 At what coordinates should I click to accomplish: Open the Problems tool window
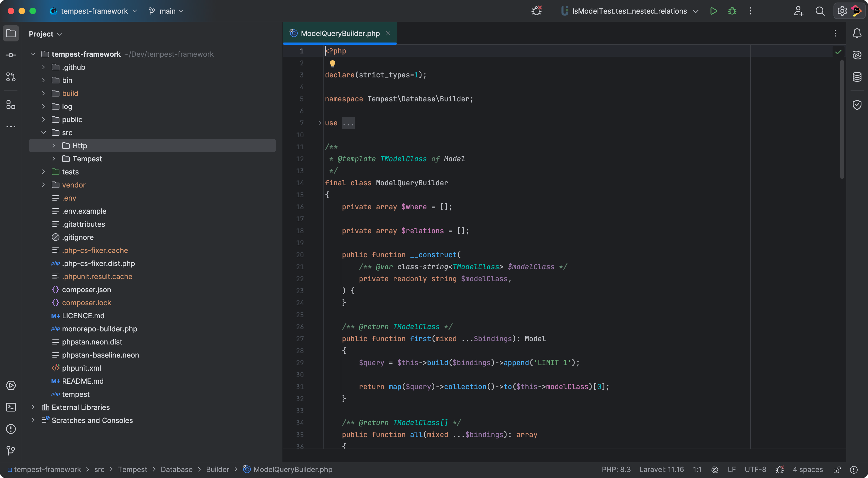(x=11, y=429)
